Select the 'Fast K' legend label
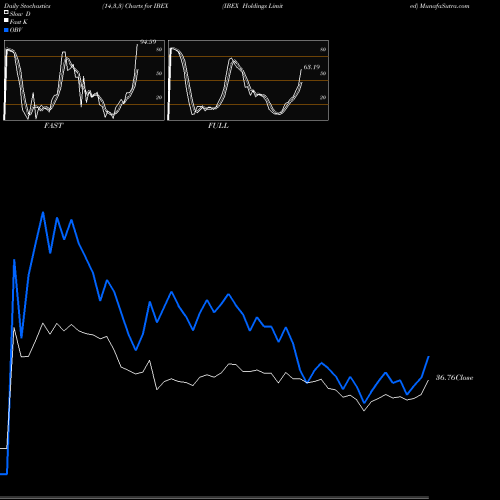Image resolution: width=500 pixels, height=500 pixels. 19,22
